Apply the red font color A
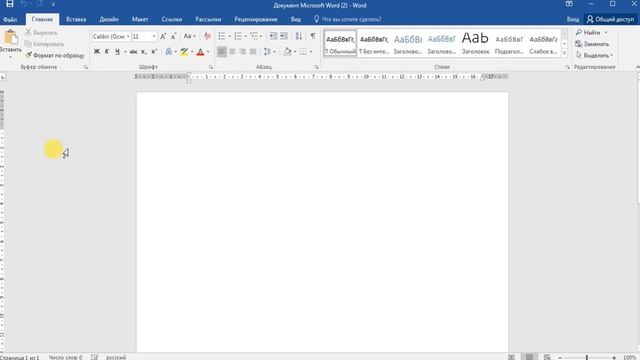 [x=200, y=51]
